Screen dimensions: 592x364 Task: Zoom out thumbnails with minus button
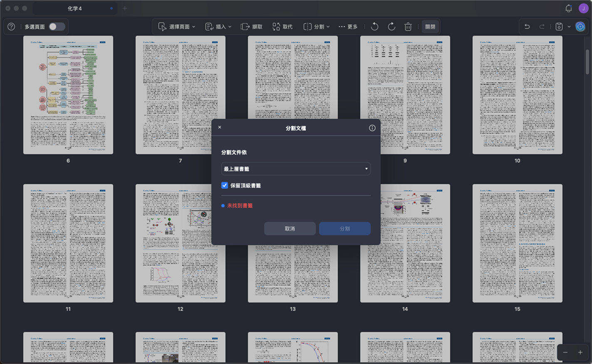565,352
